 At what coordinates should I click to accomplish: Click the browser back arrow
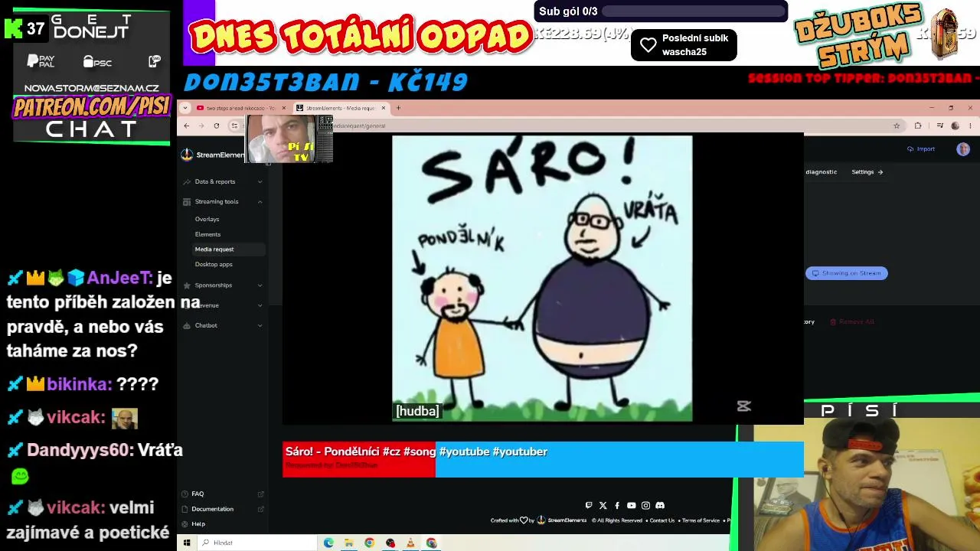186,126
